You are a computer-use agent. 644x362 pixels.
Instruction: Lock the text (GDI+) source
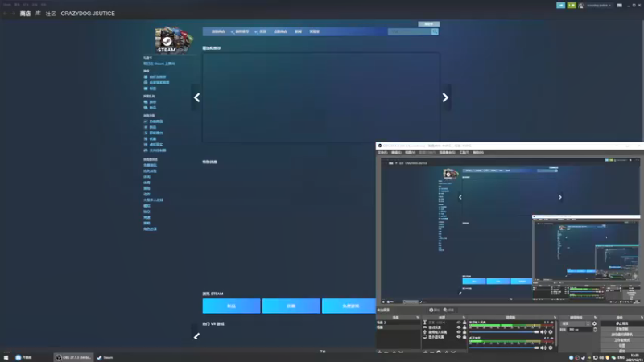pyautogui.click(x=464, y=323)
